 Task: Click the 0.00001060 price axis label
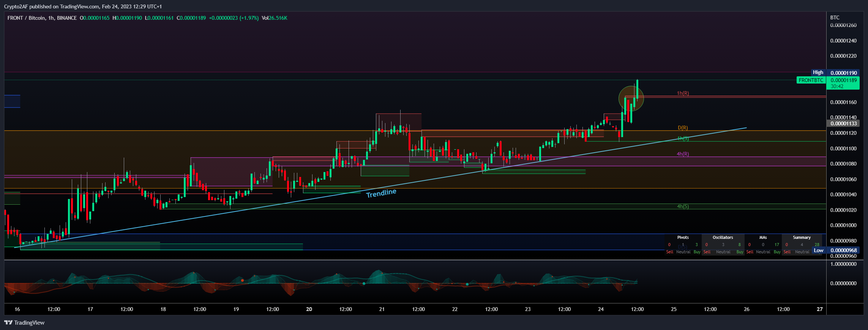(843, 179)
